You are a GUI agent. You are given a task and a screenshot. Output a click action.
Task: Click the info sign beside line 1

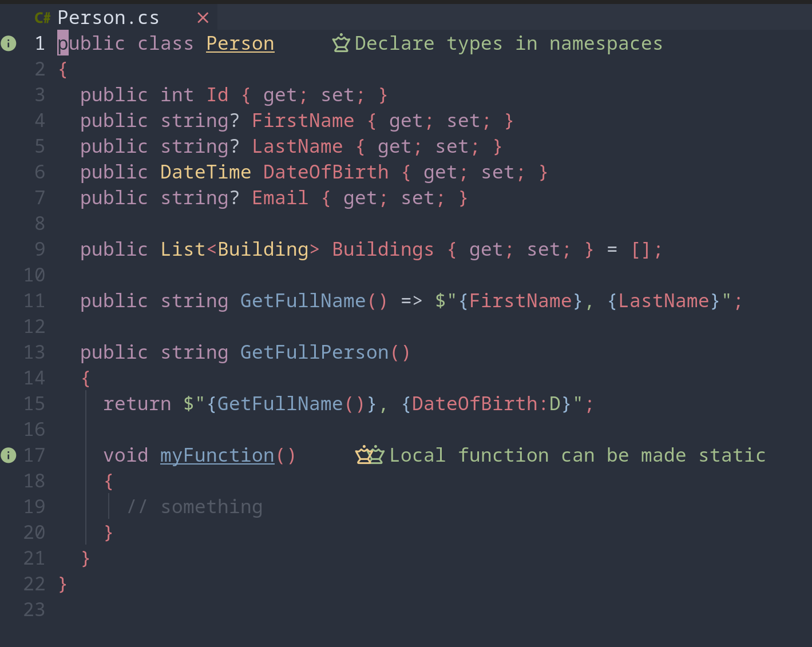tap(9, 43)
